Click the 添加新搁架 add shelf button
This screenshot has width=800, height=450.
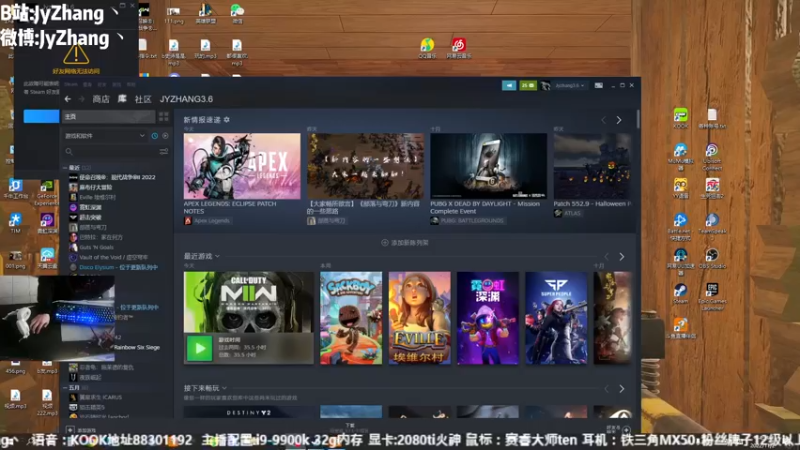405,243
